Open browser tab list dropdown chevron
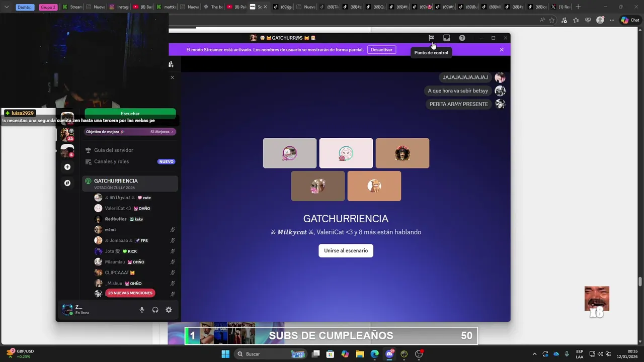 (x=7, y=7)
